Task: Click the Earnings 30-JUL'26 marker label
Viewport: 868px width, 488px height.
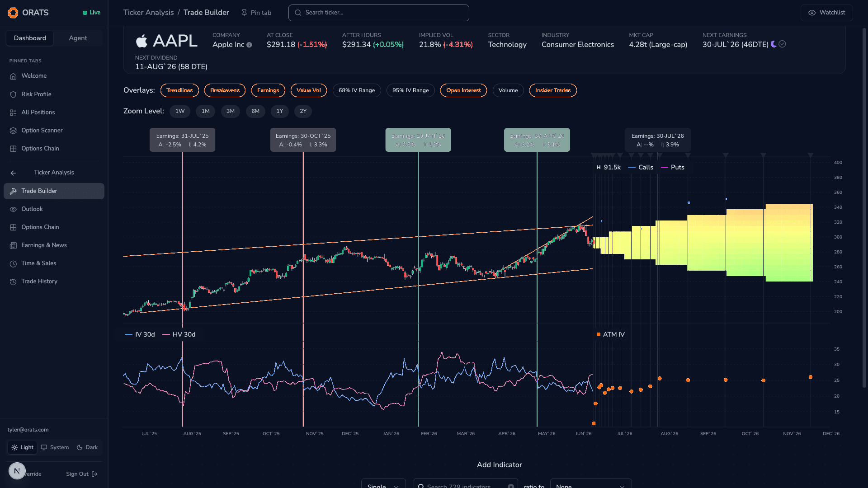Action: [x=658, y=140]
